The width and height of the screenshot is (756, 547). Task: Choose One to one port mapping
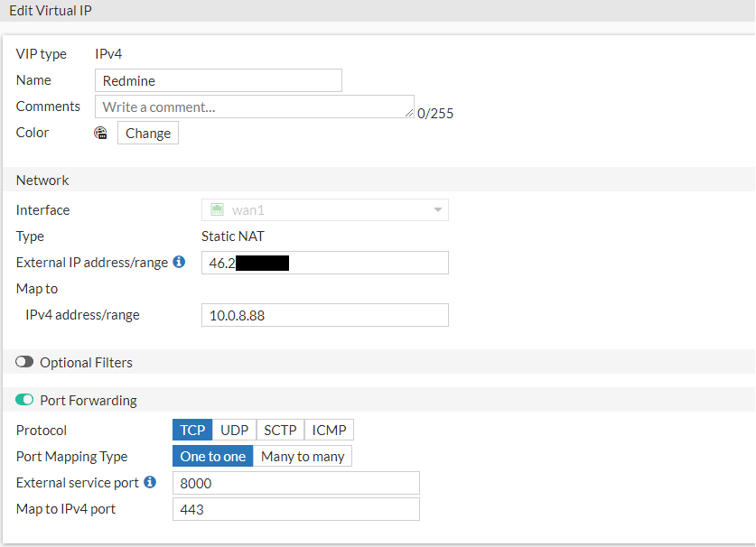[212, 456]
